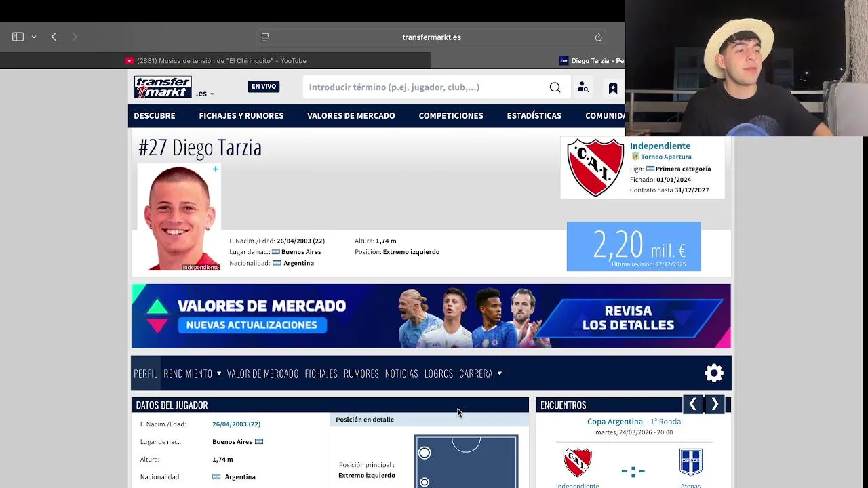This screenshot has height=488, width=868.
Task: Open the reader view icon in address bar
Action: click(265, 37)
